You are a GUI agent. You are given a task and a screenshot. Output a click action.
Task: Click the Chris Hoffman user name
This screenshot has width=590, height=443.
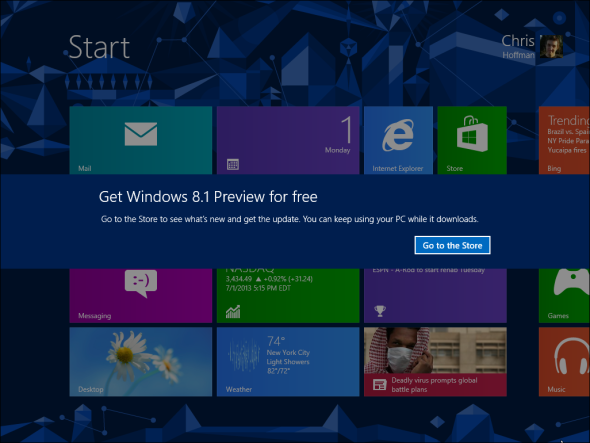(x=518, y=47)
